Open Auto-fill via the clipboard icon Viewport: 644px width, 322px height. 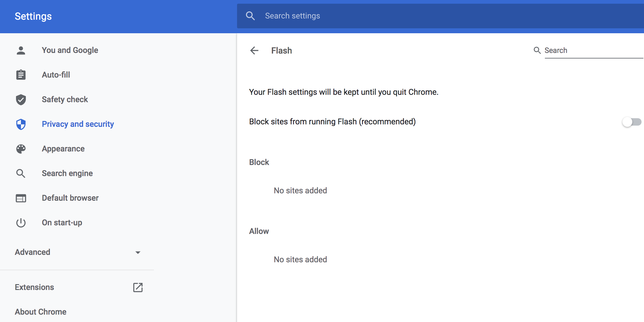tap(21, 74)
